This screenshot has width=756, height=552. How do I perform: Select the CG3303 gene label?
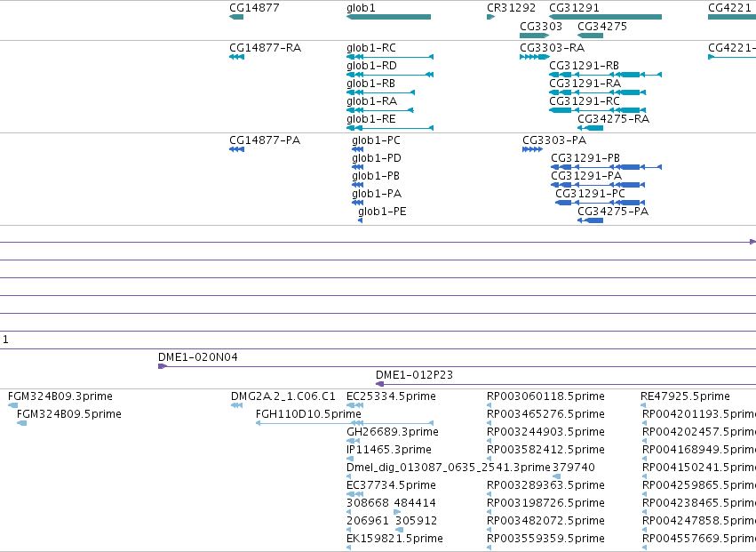click(541, 26)
